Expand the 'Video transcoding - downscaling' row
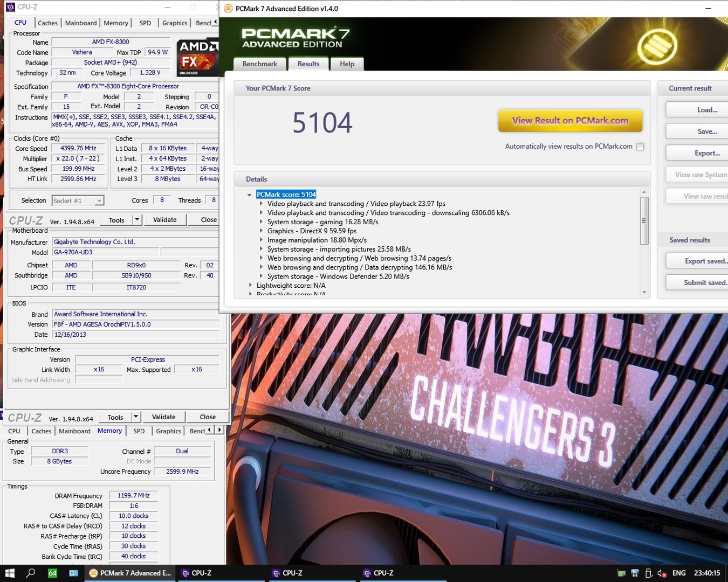 (x=262, y=213)
